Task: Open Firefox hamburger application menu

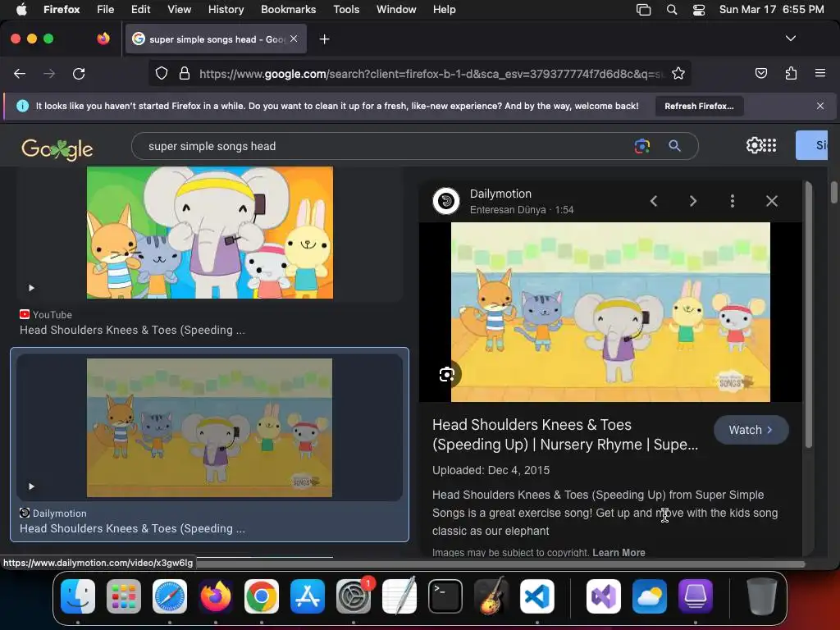Action: (820, 73)
